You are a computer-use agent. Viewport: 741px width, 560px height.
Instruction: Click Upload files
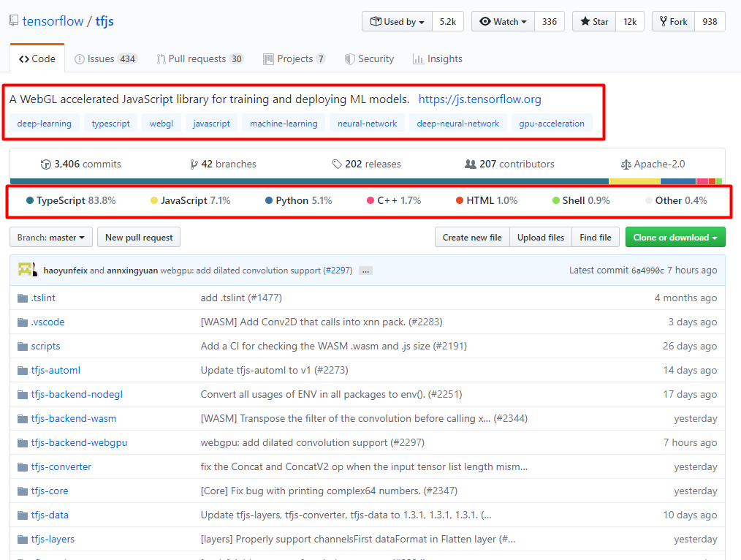541,237
